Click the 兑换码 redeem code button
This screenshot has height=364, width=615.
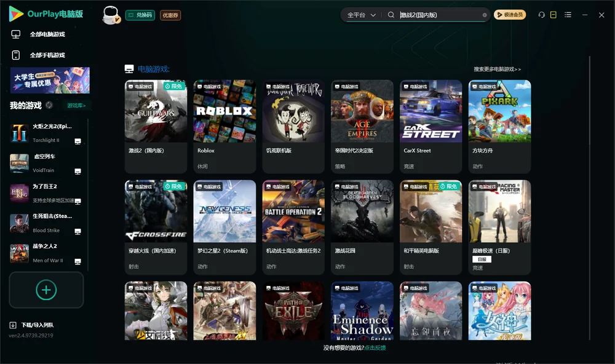140,15
